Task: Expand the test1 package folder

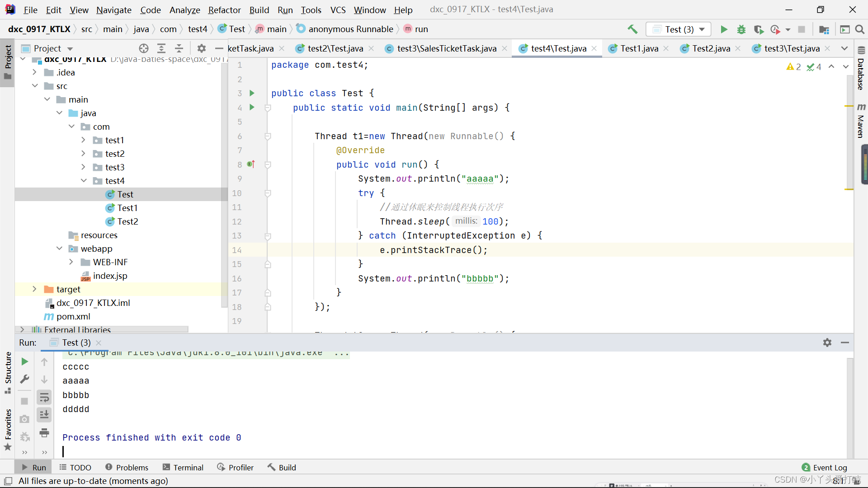Action: coord(83,140)
